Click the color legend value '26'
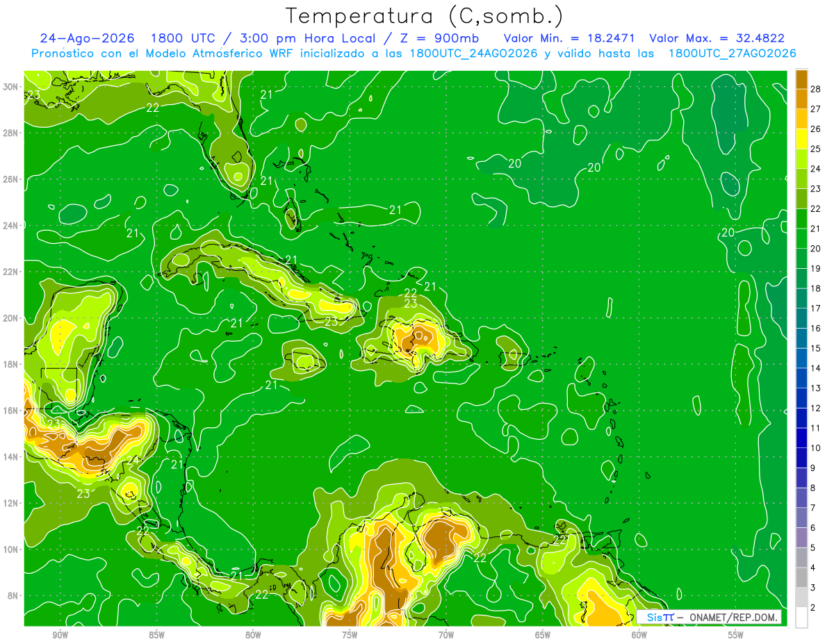This screenshot has width=834, height=644. [x=816, y=129]
